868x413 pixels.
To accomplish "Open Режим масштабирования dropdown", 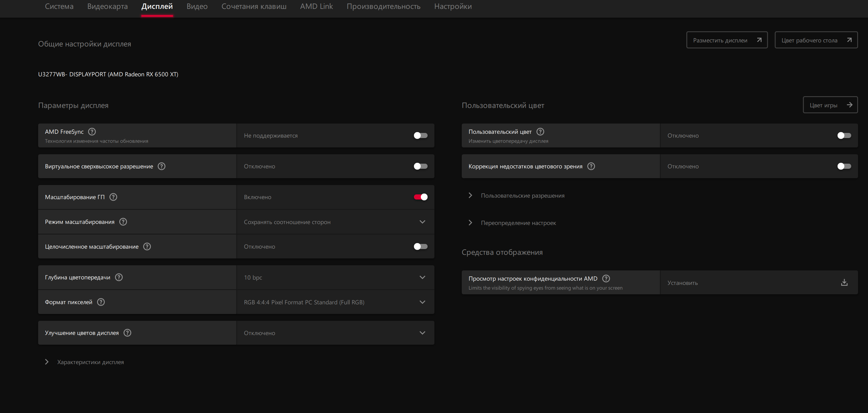I will tap(335, 222).
